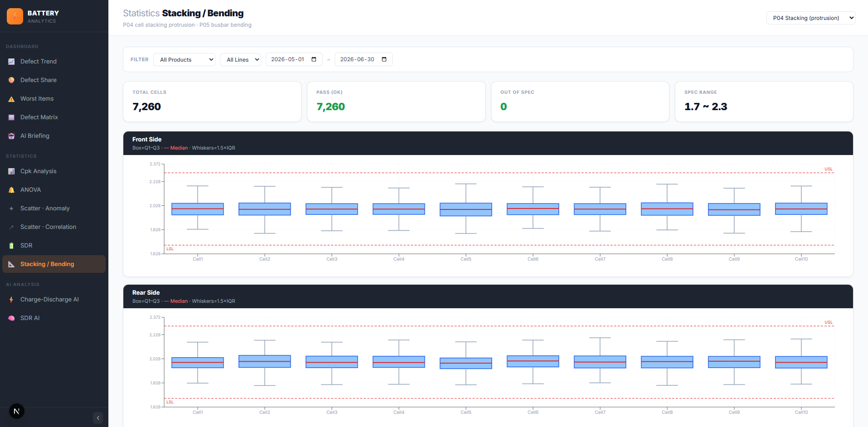This screenshot has width=868, height=427.
Task: Click the red Median legend in Front Side header
Action: (x=176, y=148)
